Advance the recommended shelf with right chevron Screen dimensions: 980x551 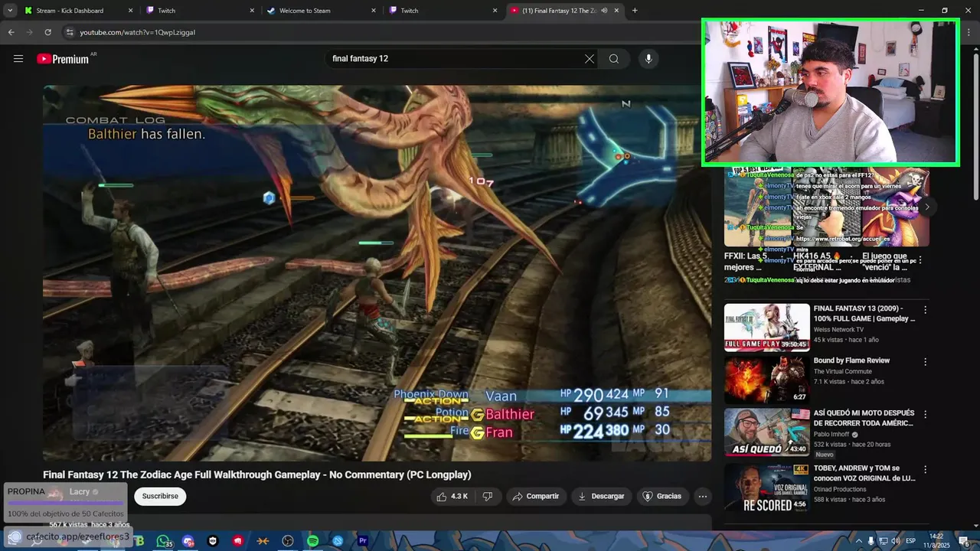point(926,207)
